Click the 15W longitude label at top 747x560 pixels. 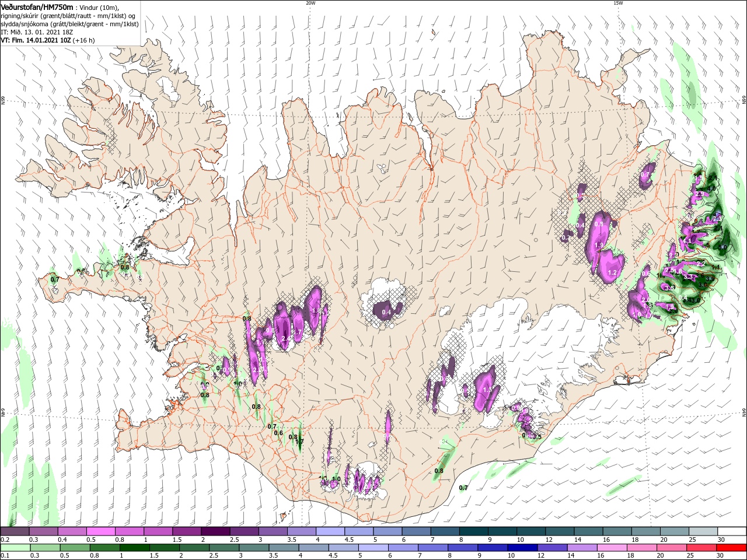coord(618,3)
